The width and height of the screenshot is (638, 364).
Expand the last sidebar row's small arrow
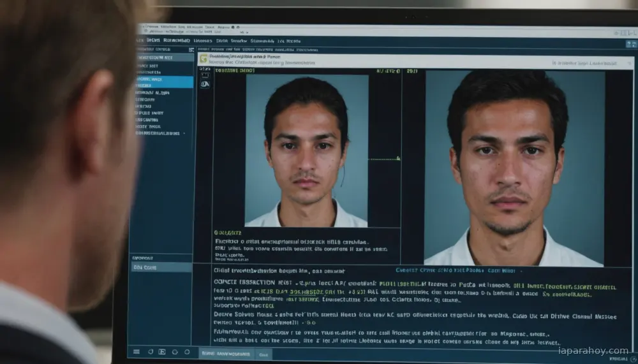[x=184, y=133]
